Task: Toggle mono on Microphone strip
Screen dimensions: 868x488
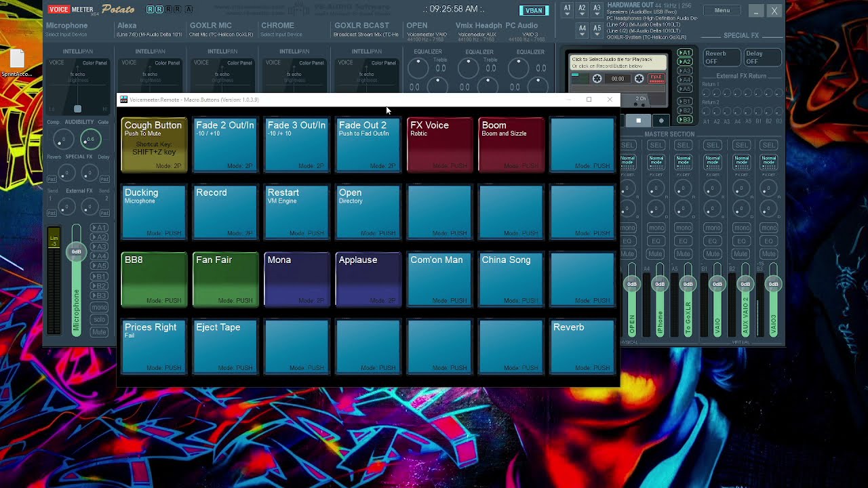Action: 99,308
